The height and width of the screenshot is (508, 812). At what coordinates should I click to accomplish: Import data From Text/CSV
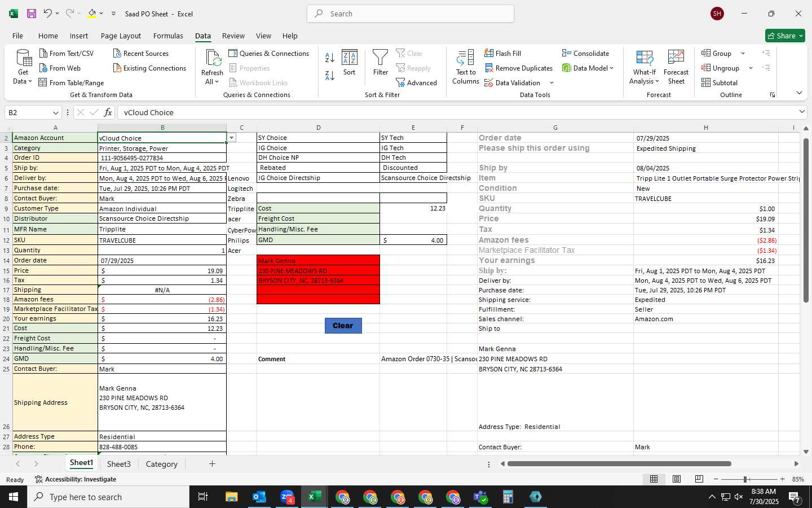[x=66, y=54]
